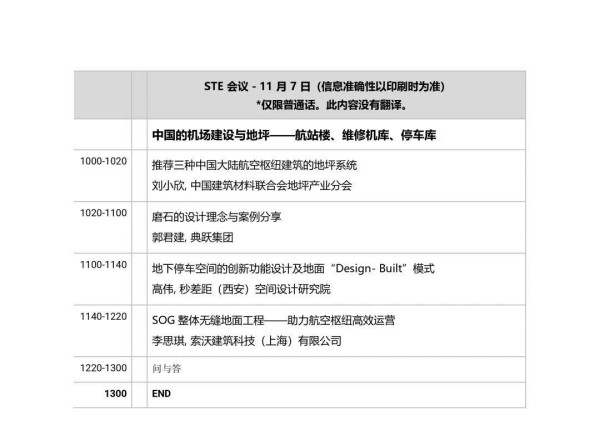Select the 磨石的设计理念与案例分享 talk title
The image size is (600, 441).
point(220,215)
